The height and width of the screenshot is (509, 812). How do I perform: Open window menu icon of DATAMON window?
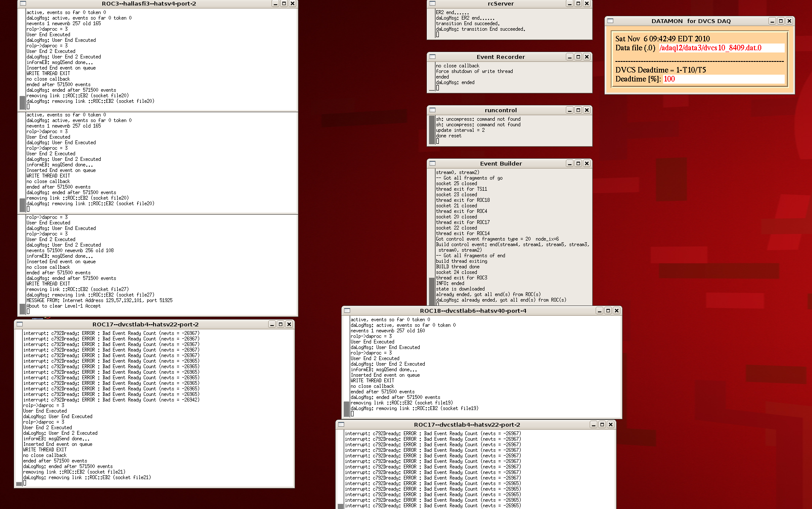click(610, 21)
